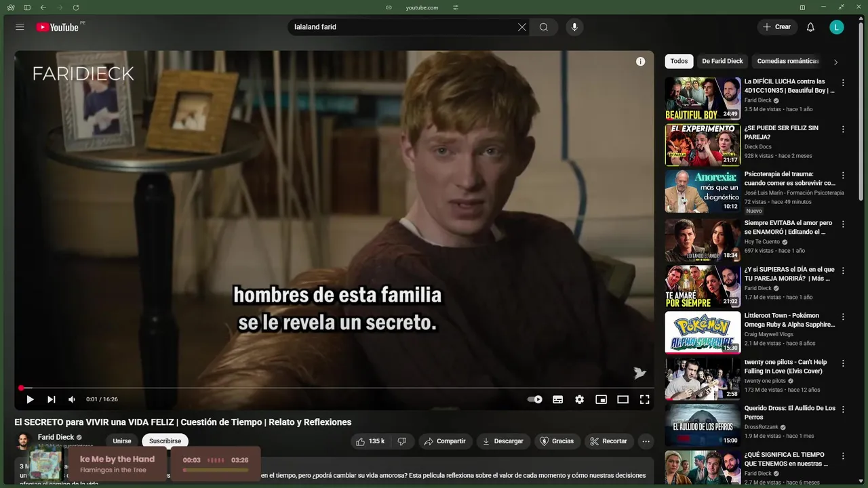The width and height of the screenshot is (868, 488).
Task: Toggle subtitles in the player
Action: point(557,400)
